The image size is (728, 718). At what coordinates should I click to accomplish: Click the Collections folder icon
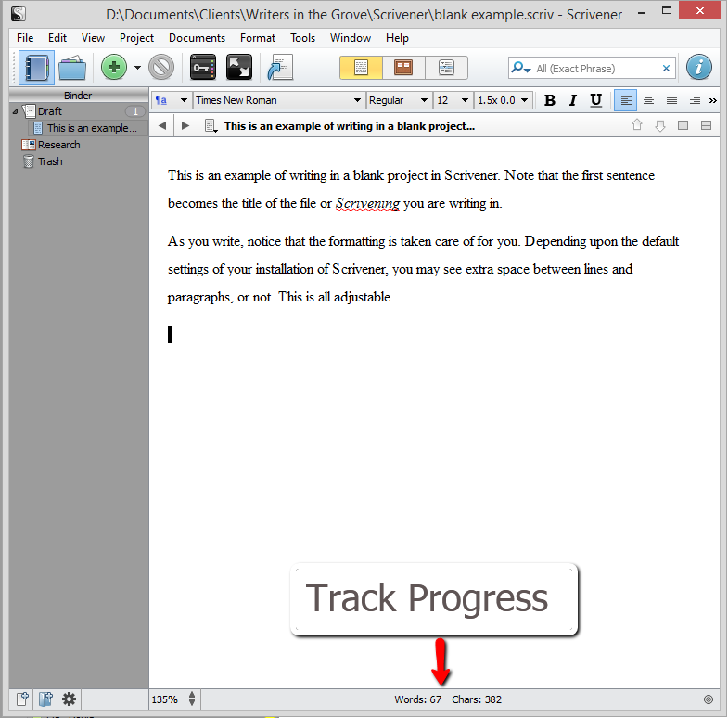pos(74,68)
